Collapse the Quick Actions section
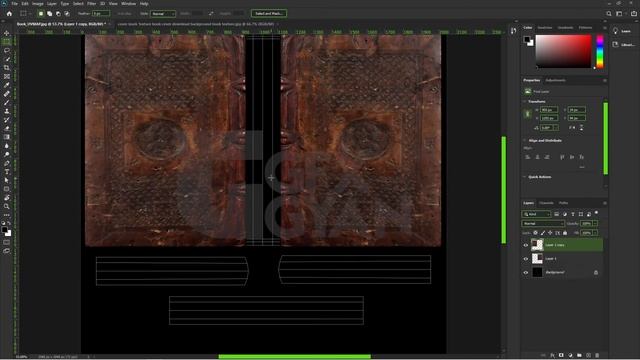 coord(524,177)
